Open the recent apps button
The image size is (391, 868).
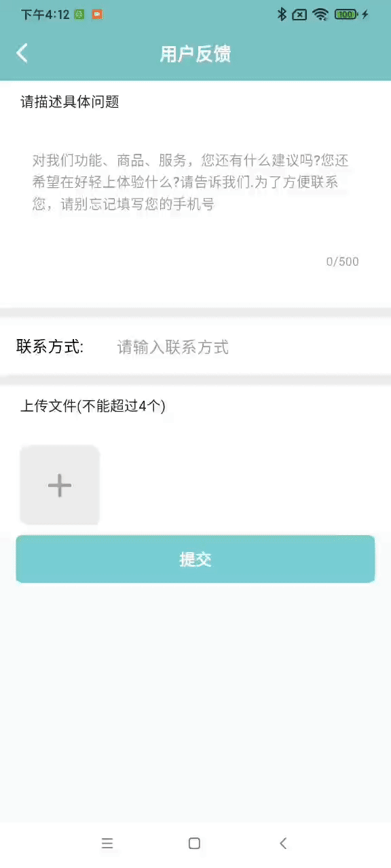107,843
